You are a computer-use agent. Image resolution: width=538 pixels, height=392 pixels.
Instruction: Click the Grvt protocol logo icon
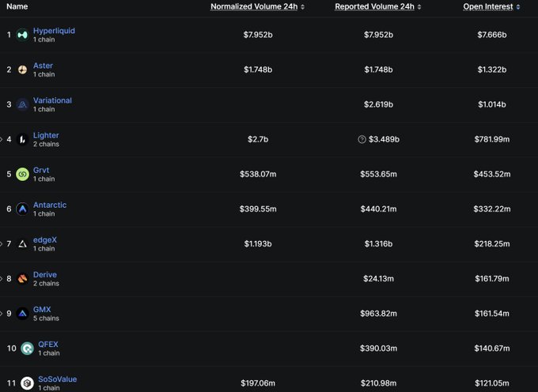tap(22, 174)
